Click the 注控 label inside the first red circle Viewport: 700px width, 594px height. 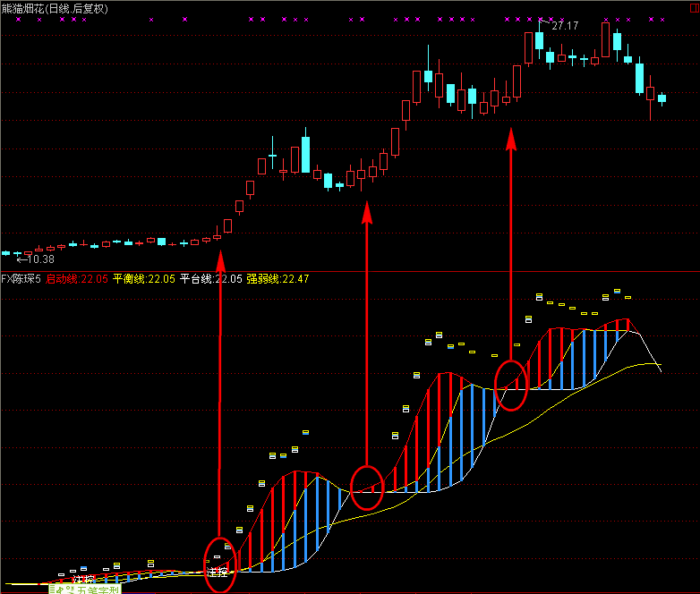tap(218, 573)
